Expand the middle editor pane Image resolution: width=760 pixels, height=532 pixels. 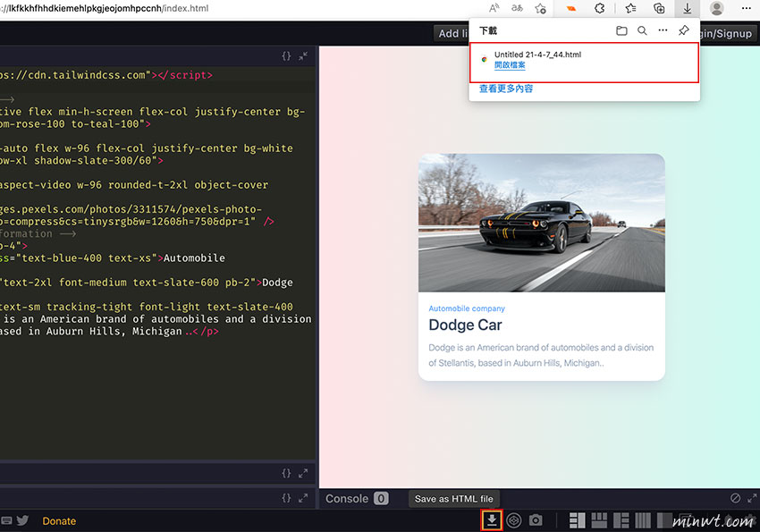click(303, 473)
